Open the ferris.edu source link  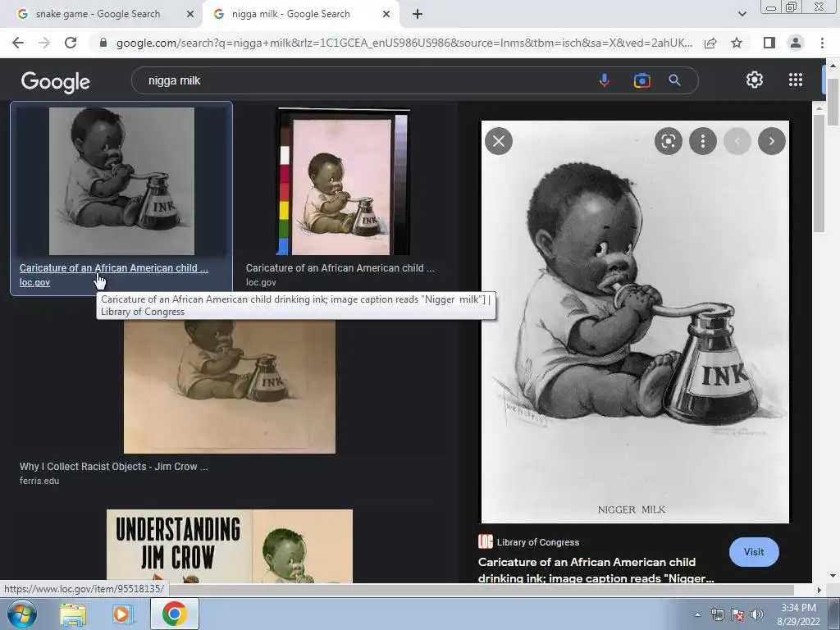tap(39, 481)
